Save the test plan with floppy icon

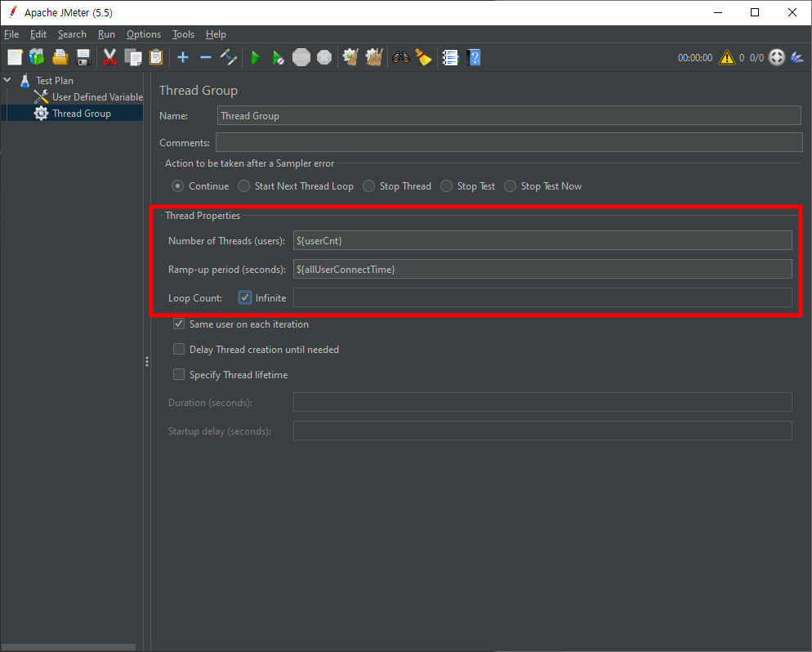(x=83, y=57)
